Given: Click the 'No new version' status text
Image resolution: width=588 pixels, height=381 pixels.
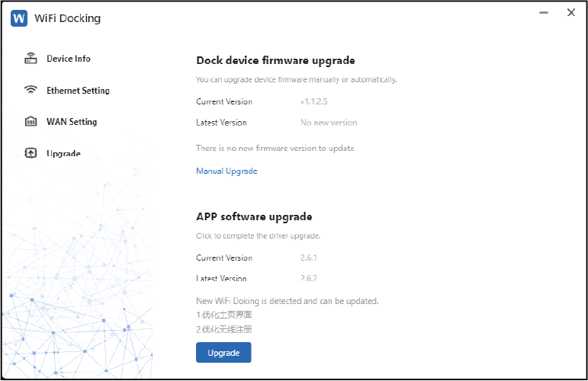Looking at the screenshot, I should [329, 123].
